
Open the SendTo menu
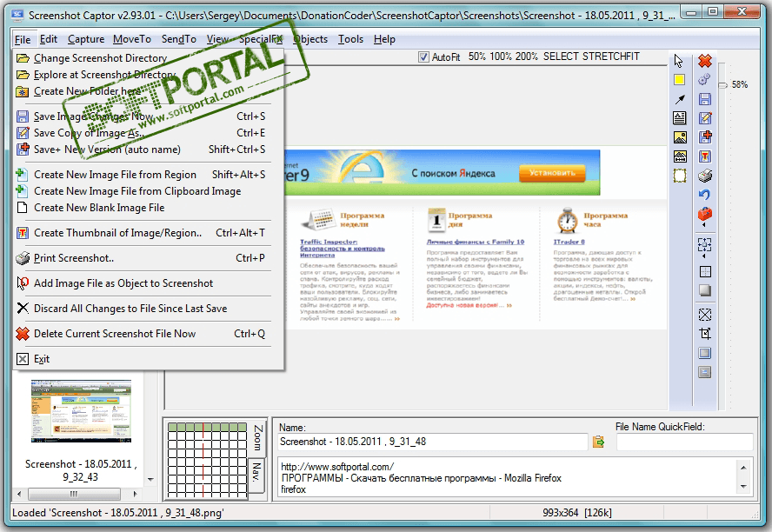[x=179, y=39]
